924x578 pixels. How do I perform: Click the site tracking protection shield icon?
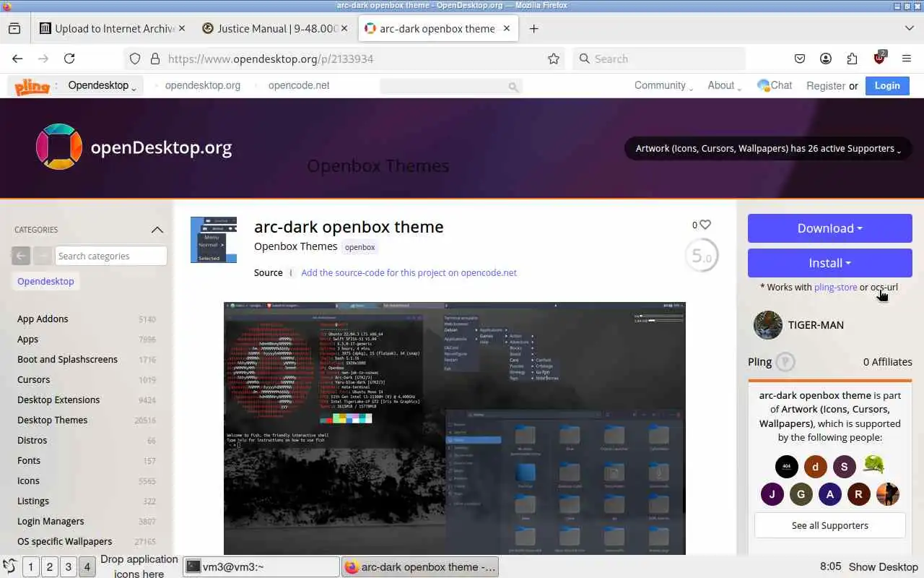coord(135,59)
